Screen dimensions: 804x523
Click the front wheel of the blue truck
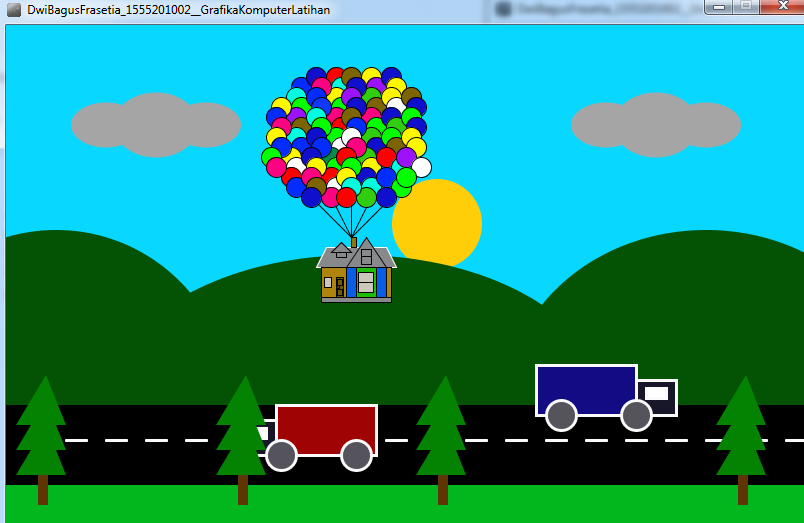click(636, 415)
